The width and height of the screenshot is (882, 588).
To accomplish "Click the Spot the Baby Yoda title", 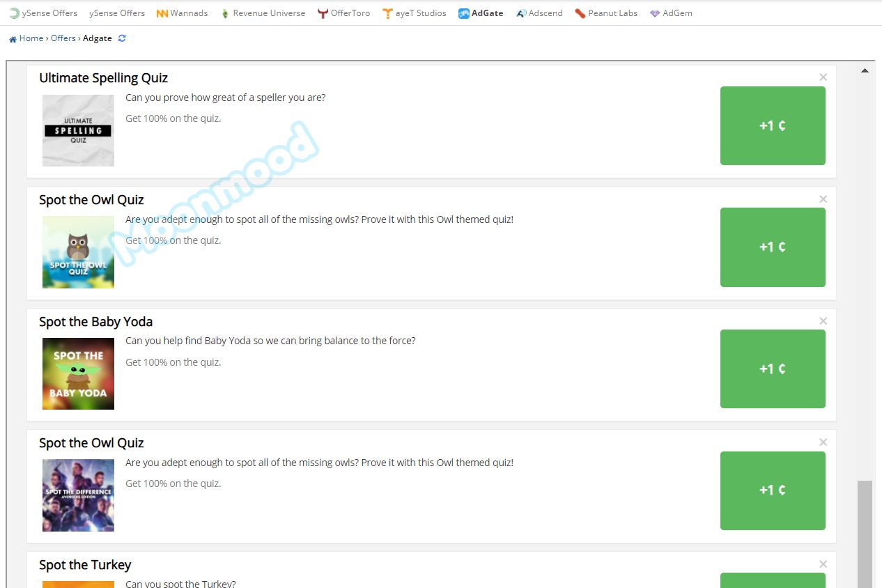I will coord(95,322).
